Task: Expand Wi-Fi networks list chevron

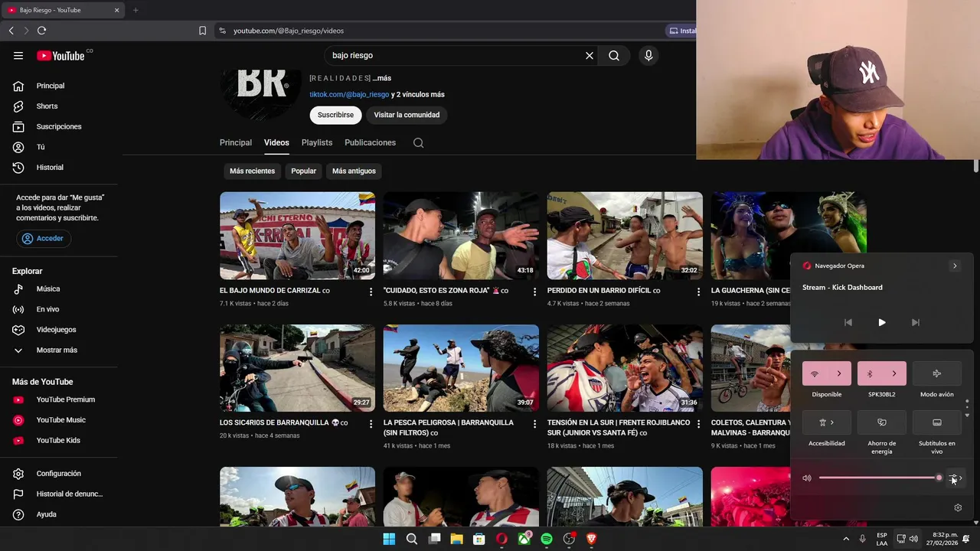Action: (x=839, y=373)
